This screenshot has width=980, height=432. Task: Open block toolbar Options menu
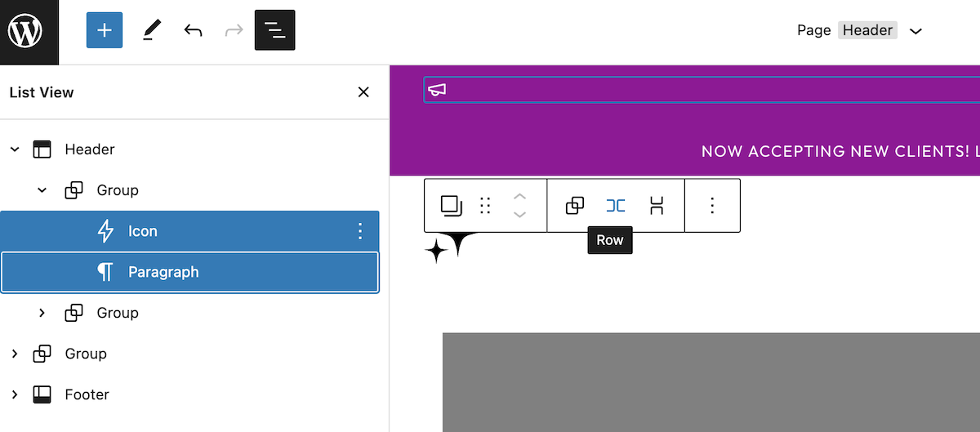coord(712,206)
